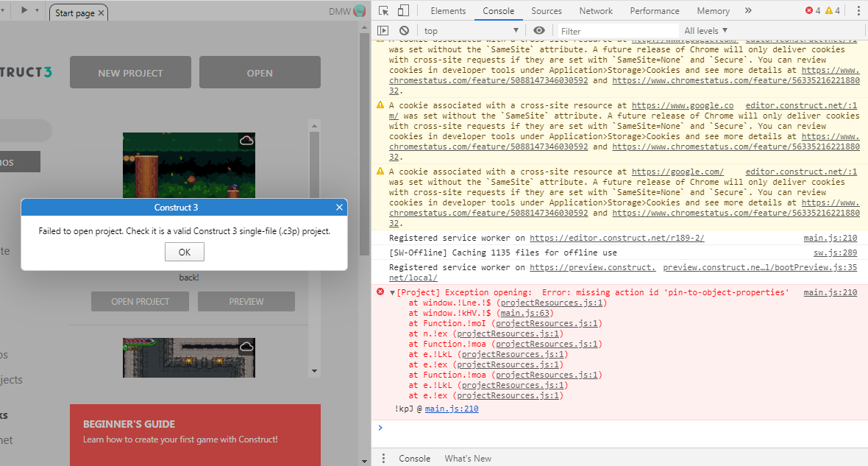Screen dimensions: 868x466
Task: Click the OPEN button on start page
Action: (x=260, y=73)
